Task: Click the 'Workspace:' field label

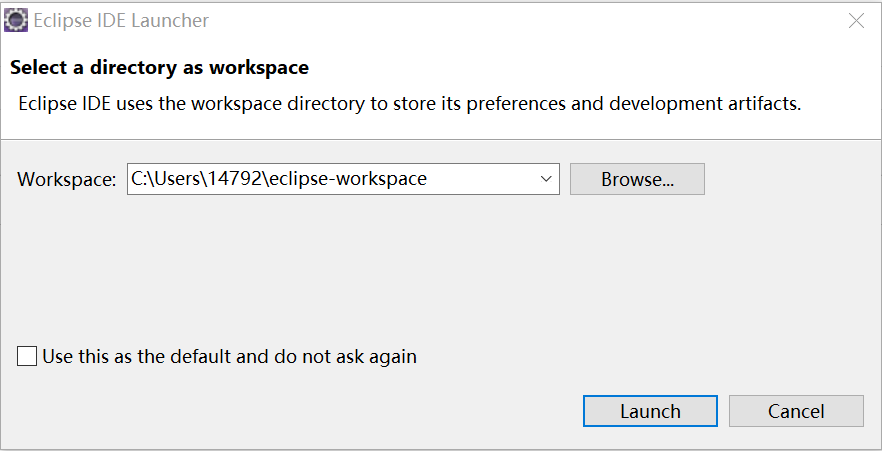Action: (67, 180)
